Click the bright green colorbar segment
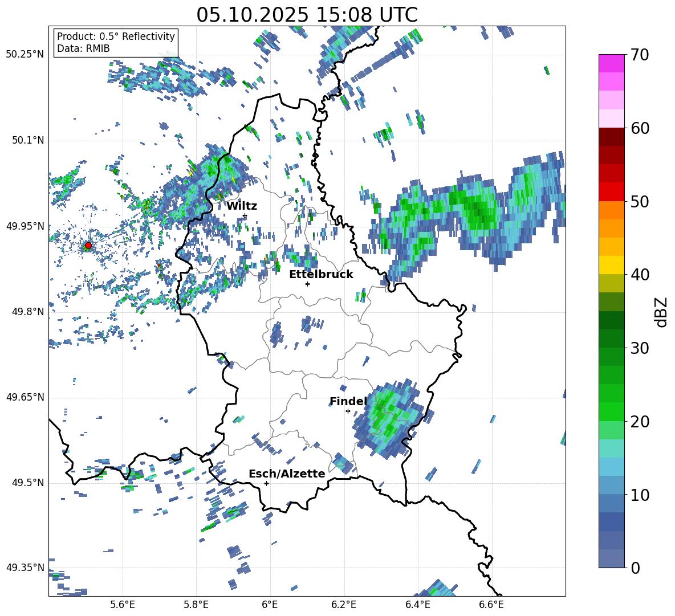675x616 pixels. click(611, 412)
